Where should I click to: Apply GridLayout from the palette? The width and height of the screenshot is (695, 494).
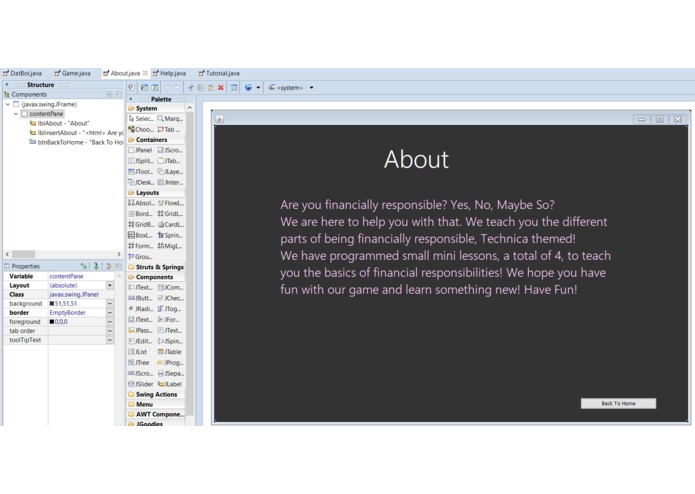(x=170, y=214)
